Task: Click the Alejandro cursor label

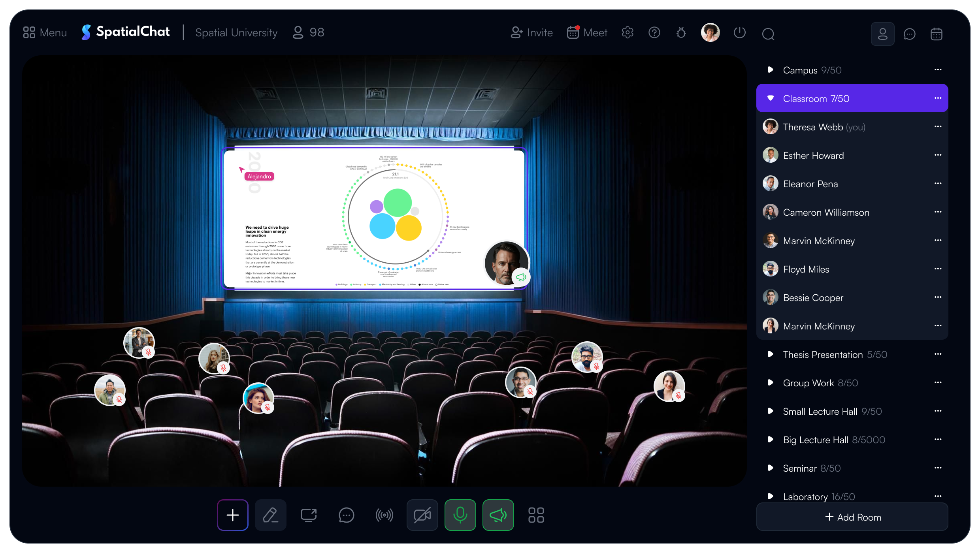Action: point(259,177)
